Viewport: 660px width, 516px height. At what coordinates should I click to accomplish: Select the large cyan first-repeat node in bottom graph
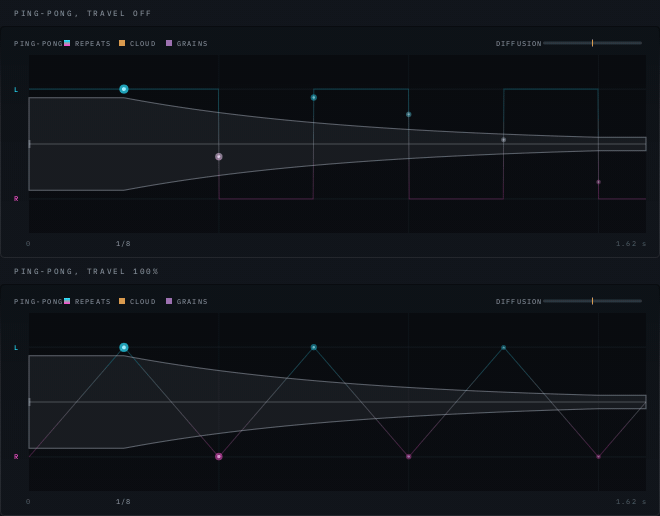point(124,347)
